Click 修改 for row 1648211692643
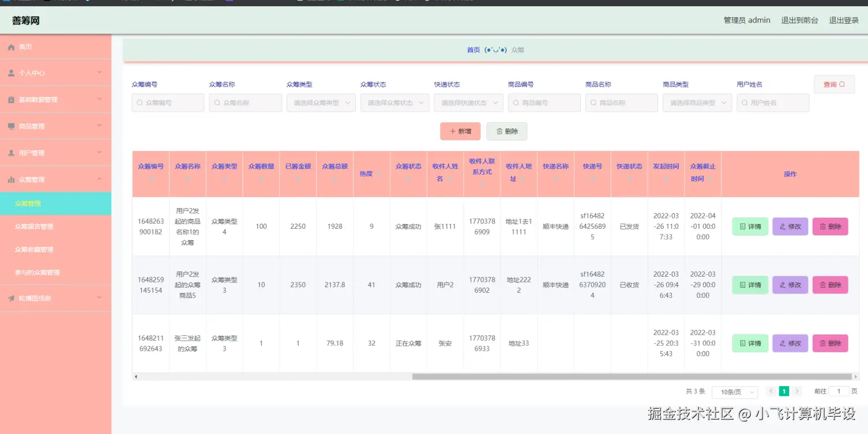 (790, 343)
